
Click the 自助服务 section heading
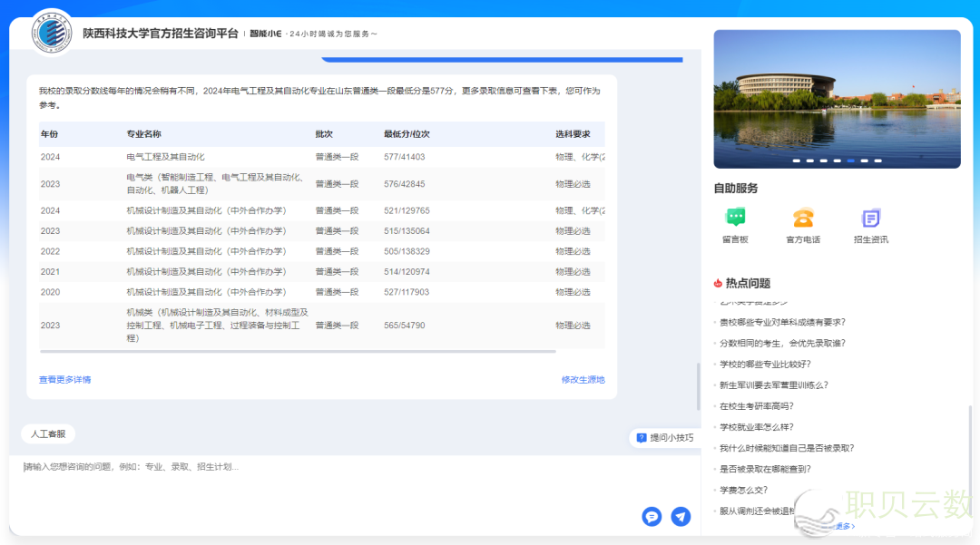tap(736, 188)
